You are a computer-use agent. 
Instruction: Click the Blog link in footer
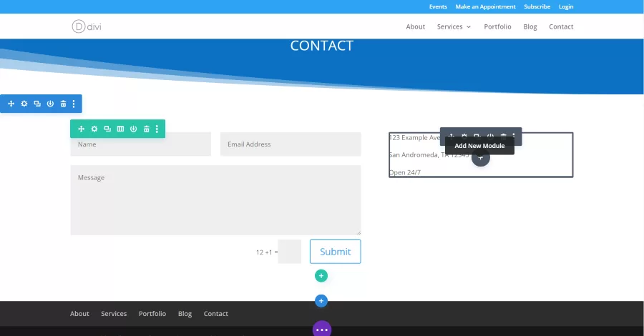(x=185, y=313)
